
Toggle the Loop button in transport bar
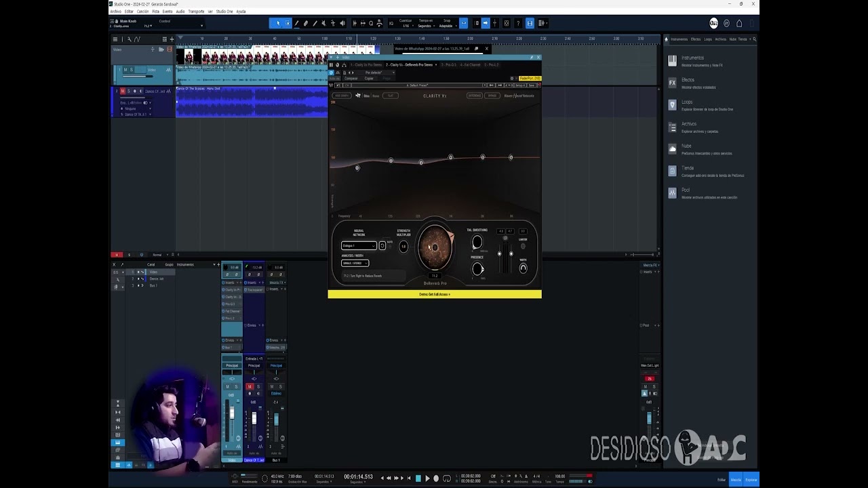point(446,479)
